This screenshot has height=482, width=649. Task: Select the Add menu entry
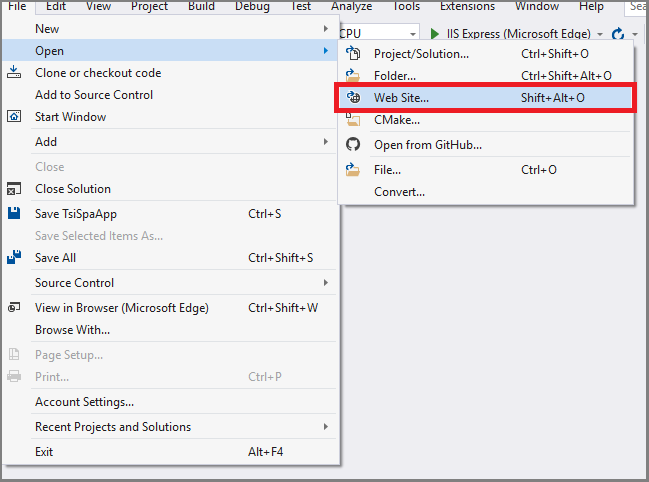pyautogui.click(x=171, y=141)
